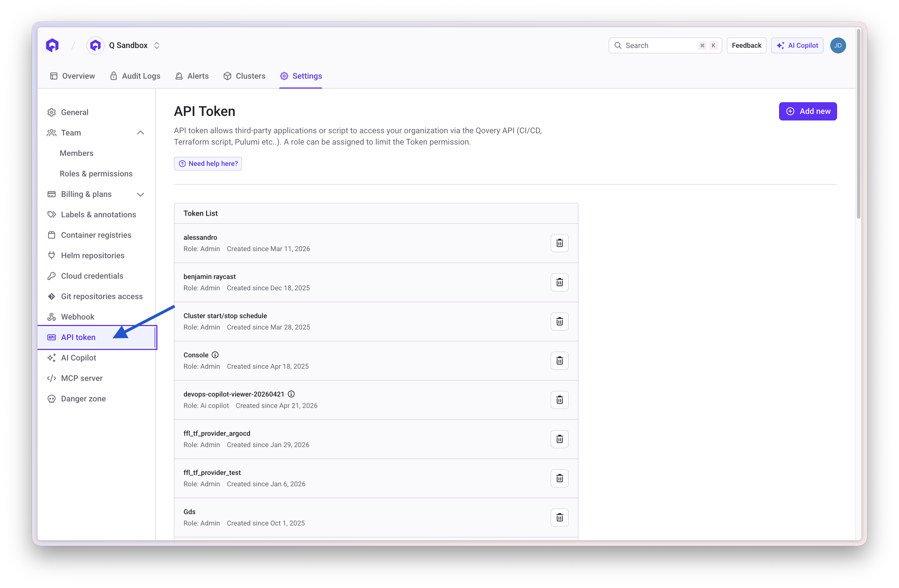
Task: Open the Members page
Action: click(x=76, y=153)
